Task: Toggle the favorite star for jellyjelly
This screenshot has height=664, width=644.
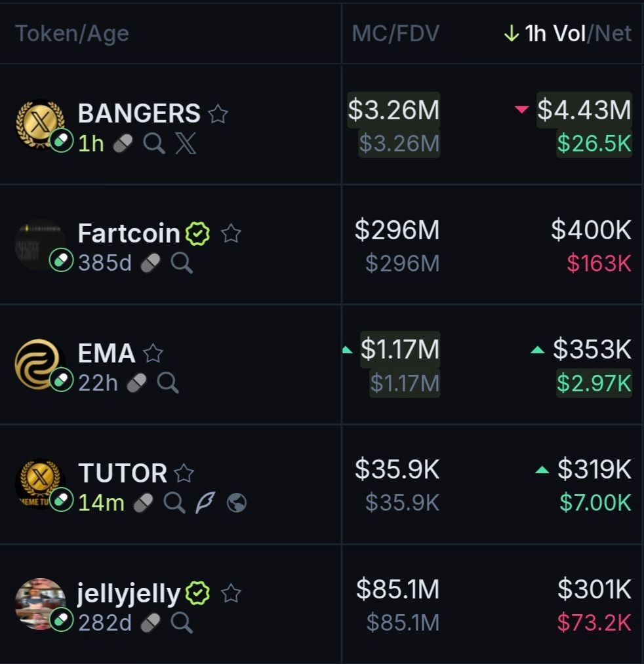Action: (231, 594)
